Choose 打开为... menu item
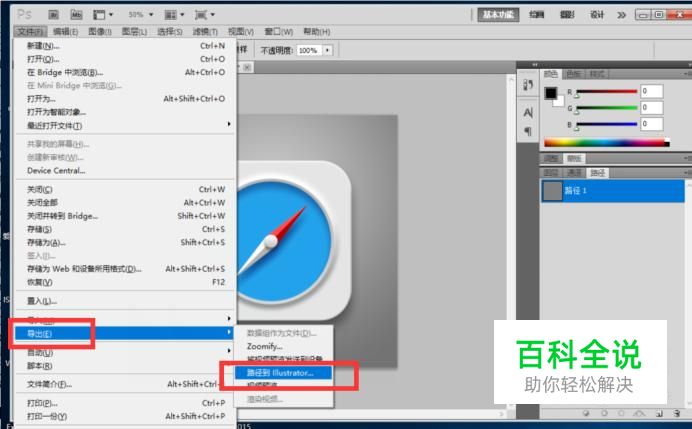This screenshot has height=429, width=692. pyautogui.click(x=126, y=98)
